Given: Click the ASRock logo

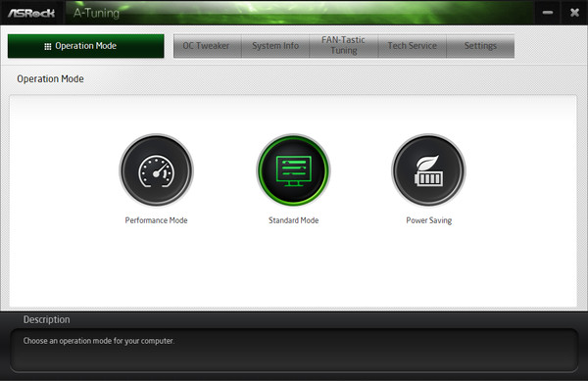Looking at the screenshot, I should click(31, 13).
